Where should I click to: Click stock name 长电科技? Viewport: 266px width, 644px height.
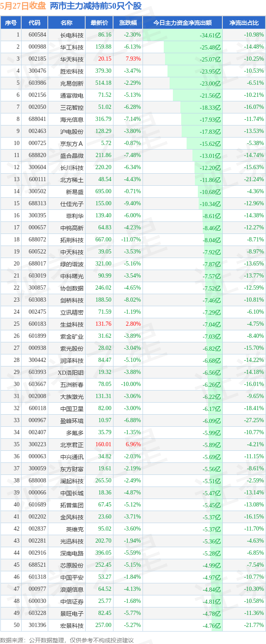click(72, 35)
